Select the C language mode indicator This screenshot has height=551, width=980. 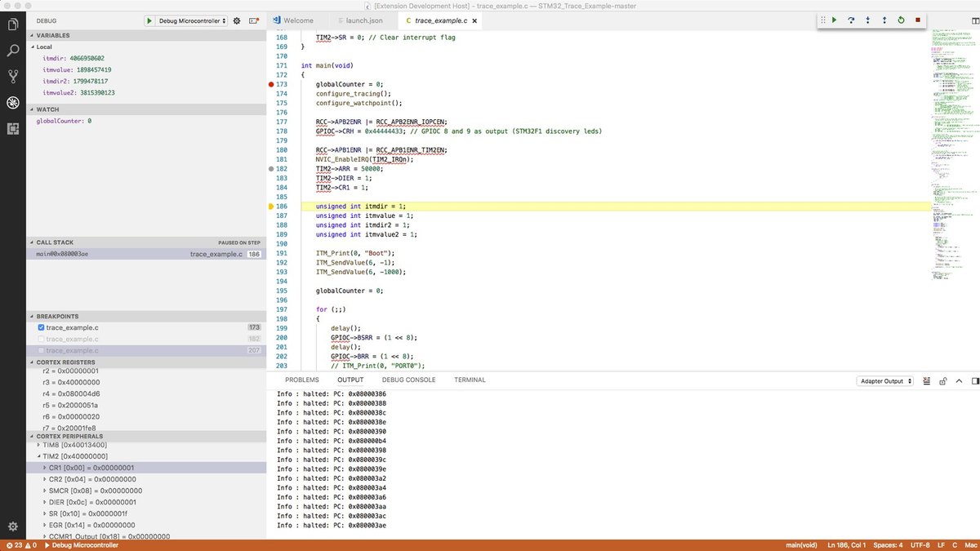point(954,545)
